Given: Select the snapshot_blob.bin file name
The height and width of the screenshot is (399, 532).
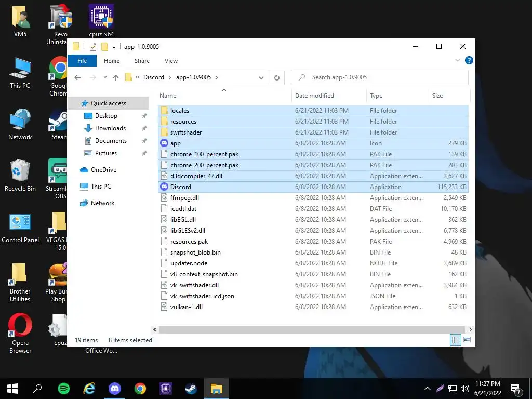Looking at the screenshot, I should click(x=195, y=252).
